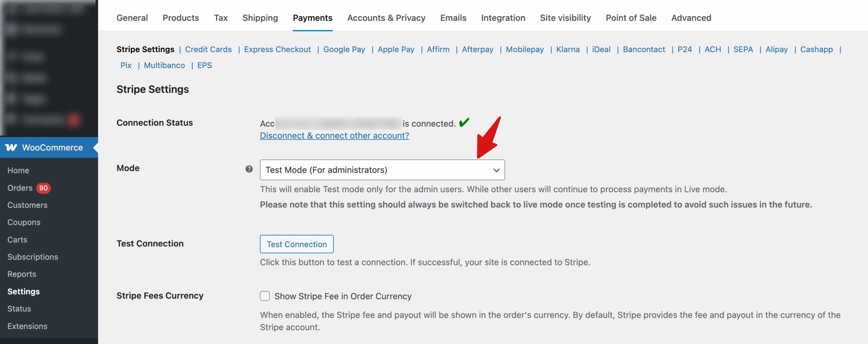Switch to the Payments tab
This screenshot has height=344, width=868.
point(312,18)
